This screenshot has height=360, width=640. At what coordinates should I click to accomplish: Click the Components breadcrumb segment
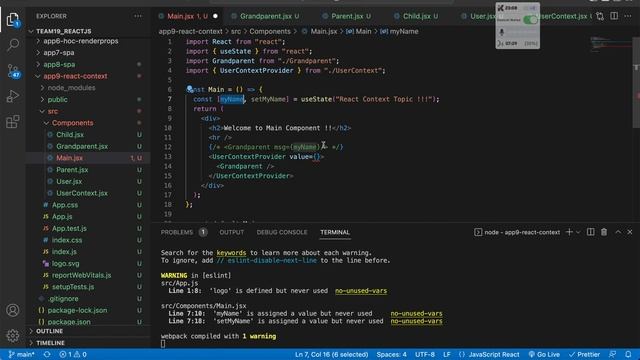(x=270, y=31)
